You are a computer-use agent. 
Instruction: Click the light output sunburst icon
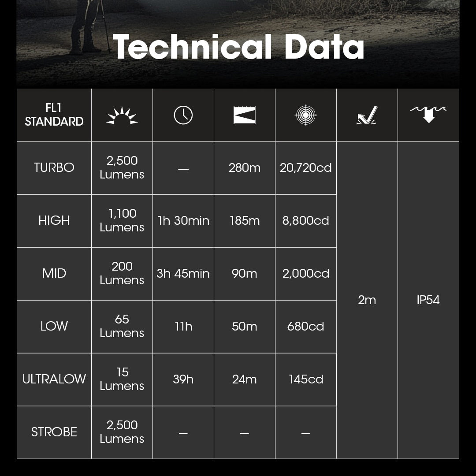[122, 115]
